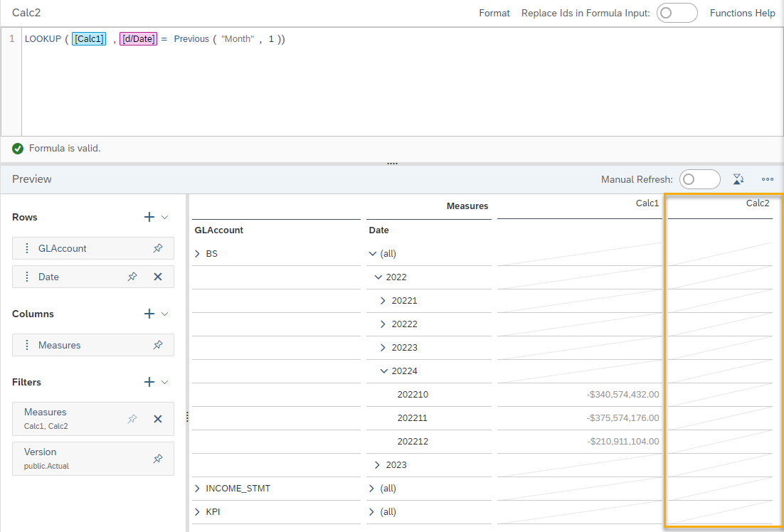Expand quarter 20223
The width and height of the screenshot is (784, 532).
(383, 348)
